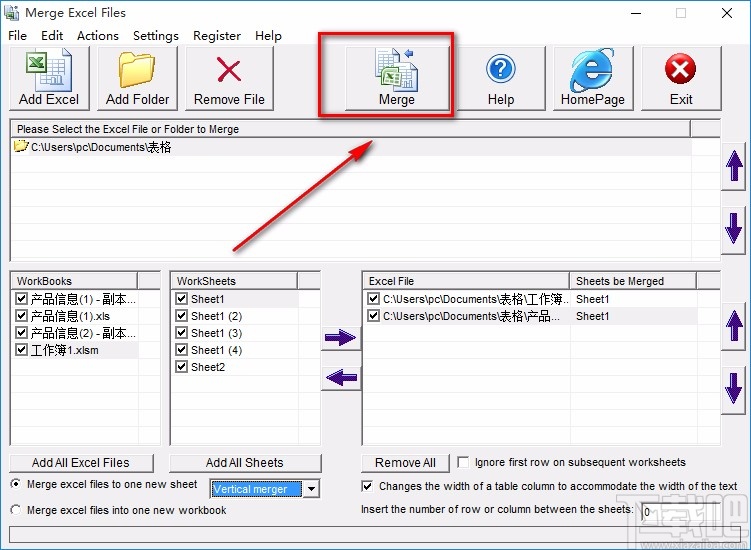
Task: Click Sheet1 cell in first merged row
Action: [x=592, y=299]
